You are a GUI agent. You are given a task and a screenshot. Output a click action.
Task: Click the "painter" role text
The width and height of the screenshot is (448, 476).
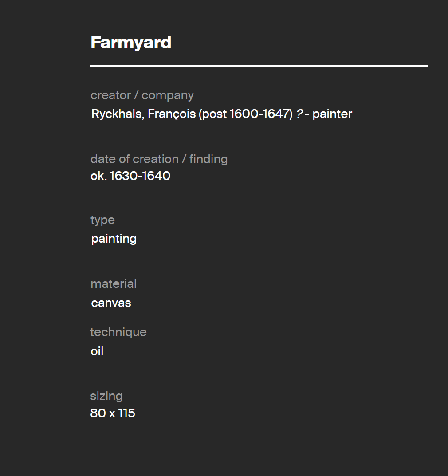332,114
